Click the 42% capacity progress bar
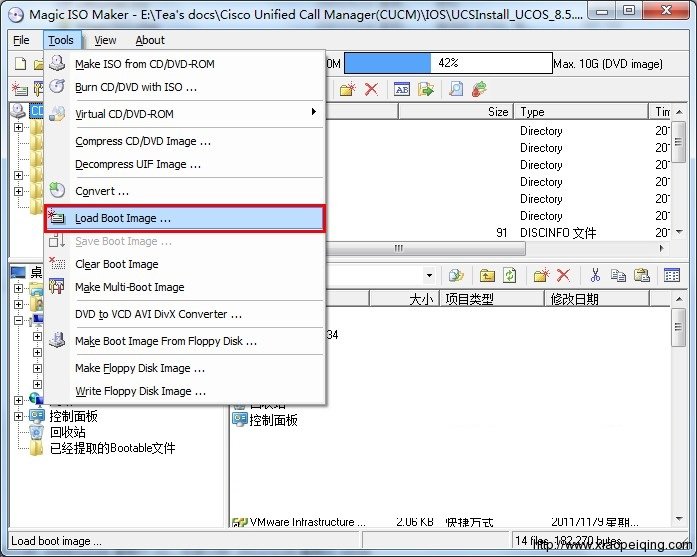 [x=449, y=63]
